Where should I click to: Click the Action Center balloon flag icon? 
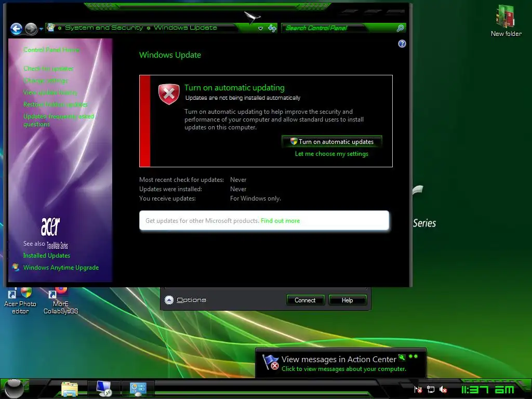click(x=271, y=362)
